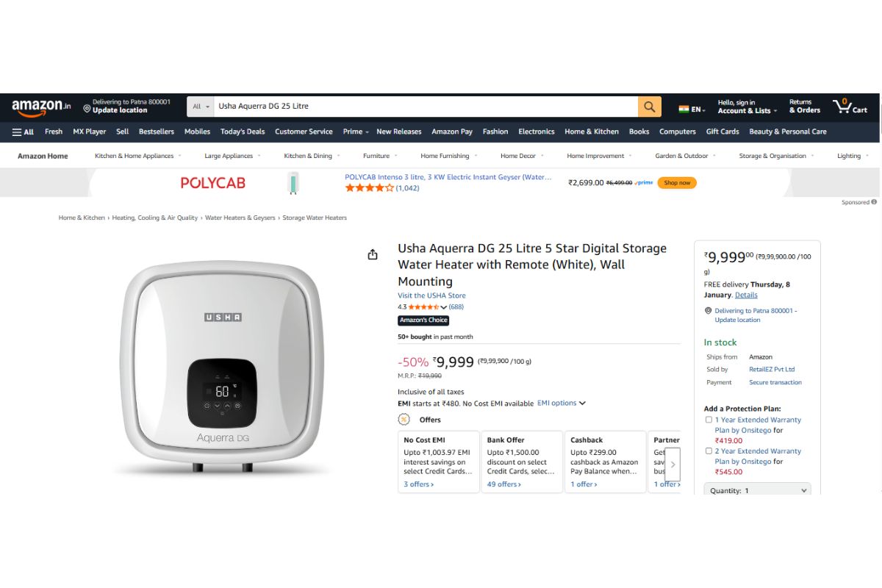Expand EMI options
This screenshot has height=588, width=882.
click(x=562, y=404)
